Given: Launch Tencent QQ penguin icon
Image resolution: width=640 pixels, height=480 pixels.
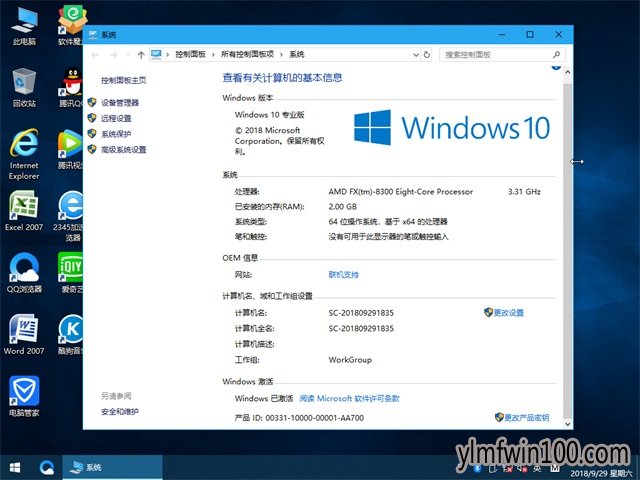Looking at the screenshot, I should pyautogui.click(x=71, y=88).
